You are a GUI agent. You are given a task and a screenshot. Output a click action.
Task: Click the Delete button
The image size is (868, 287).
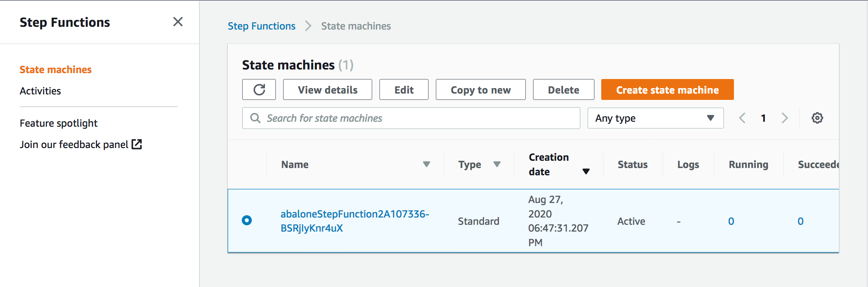pyautogui.click(x=564, y=89)
